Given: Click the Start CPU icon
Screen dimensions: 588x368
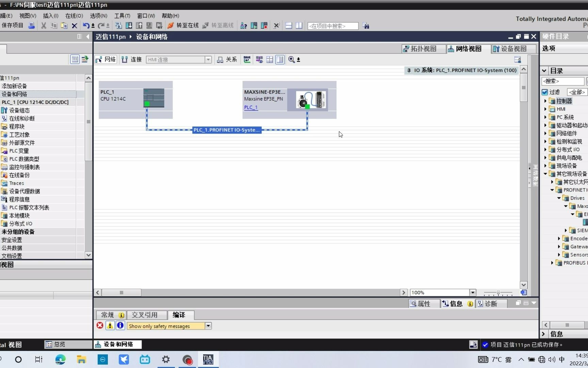Looking at the screenshot, I should [254, 26].
